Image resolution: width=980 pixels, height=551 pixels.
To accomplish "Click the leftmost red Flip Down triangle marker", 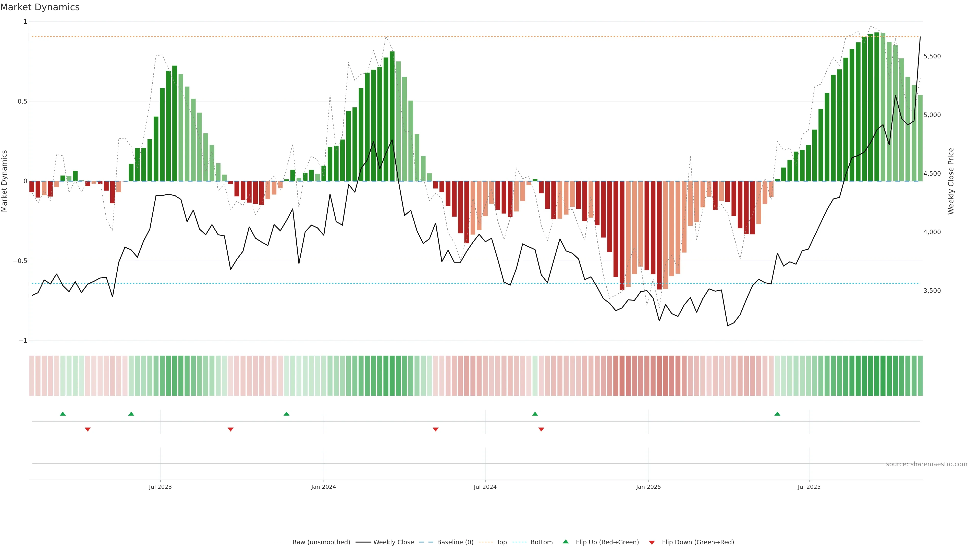I will (88, 429).
